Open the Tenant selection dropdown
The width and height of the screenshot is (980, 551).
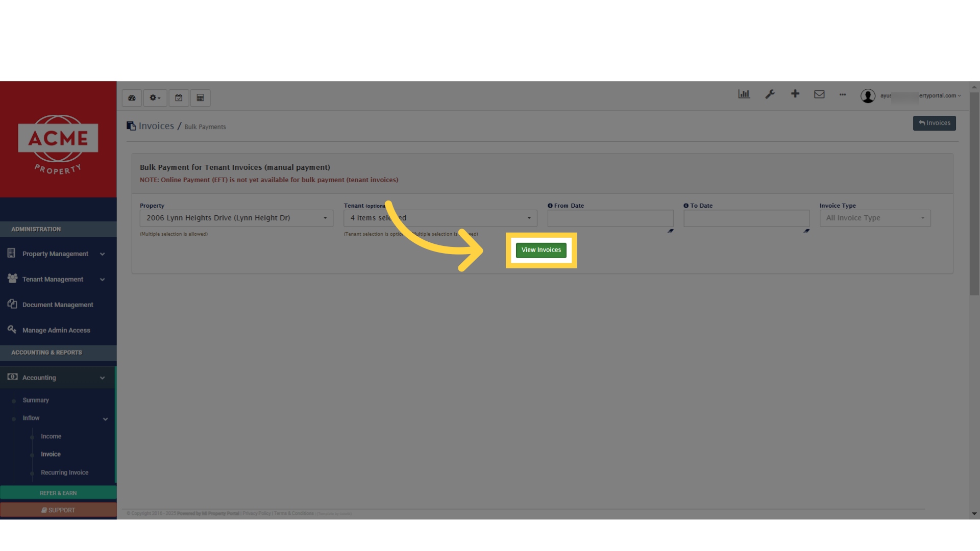(x=440, y=218)
